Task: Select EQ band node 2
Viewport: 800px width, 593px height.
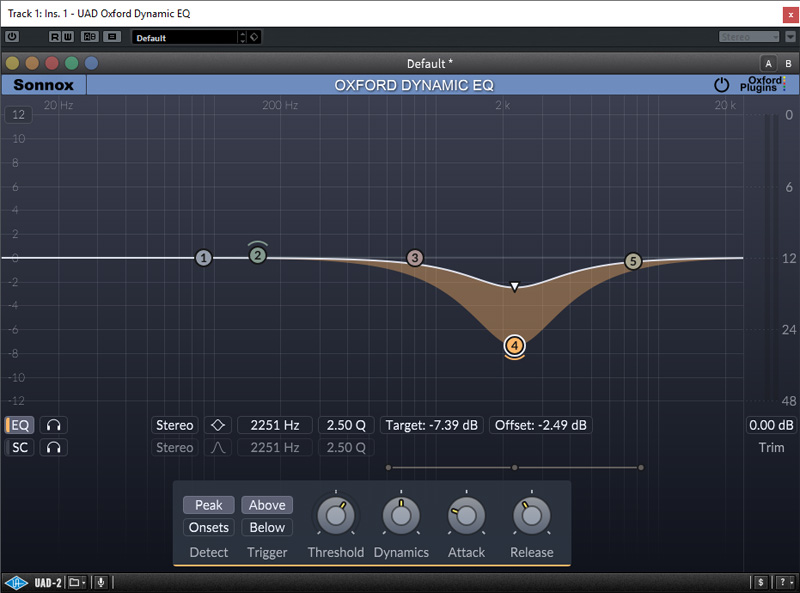Action: click(x=258, y=255)
